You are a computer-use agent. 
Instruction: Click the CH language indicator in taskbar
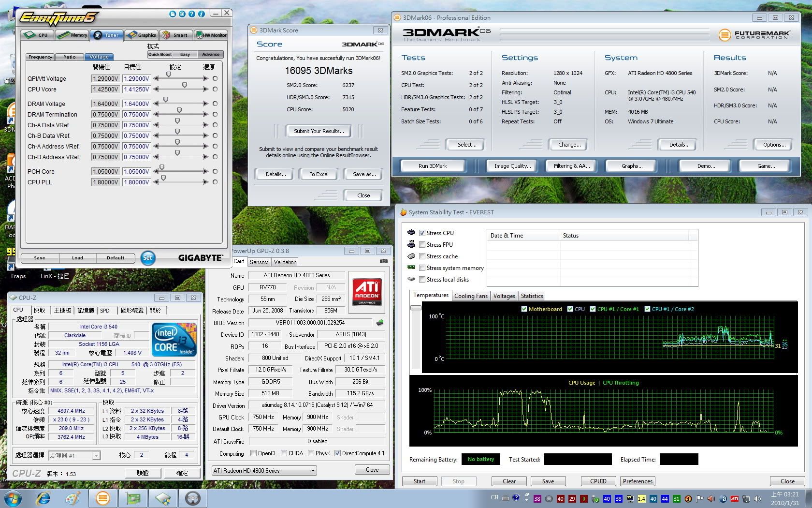494,497
